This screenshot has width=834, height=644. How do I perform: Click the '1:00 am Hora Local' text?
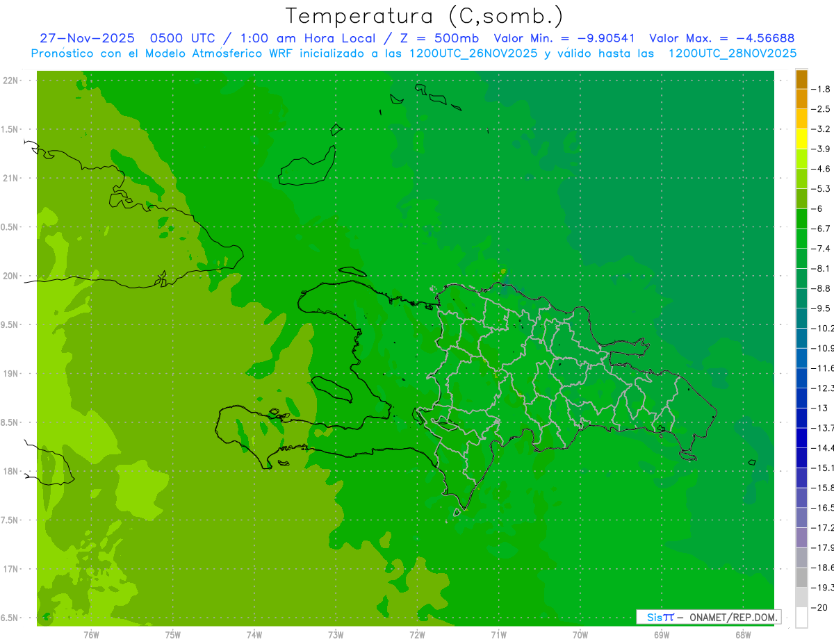[x=308, y=38]
